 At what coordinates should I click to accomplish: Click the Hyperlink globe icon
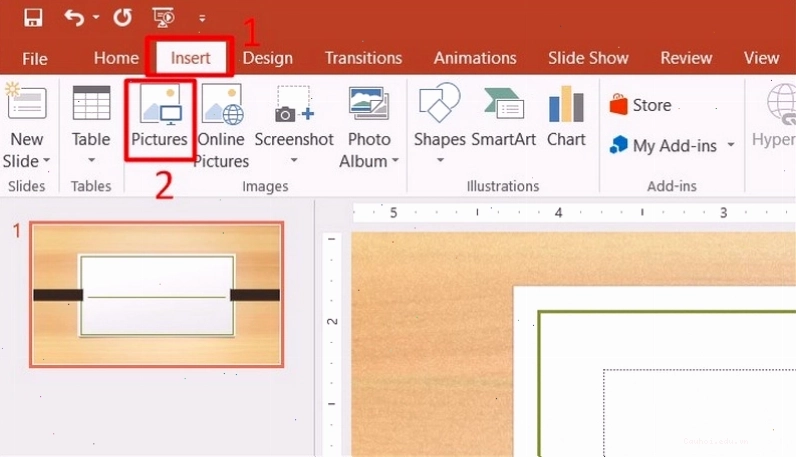pos(781,104)
